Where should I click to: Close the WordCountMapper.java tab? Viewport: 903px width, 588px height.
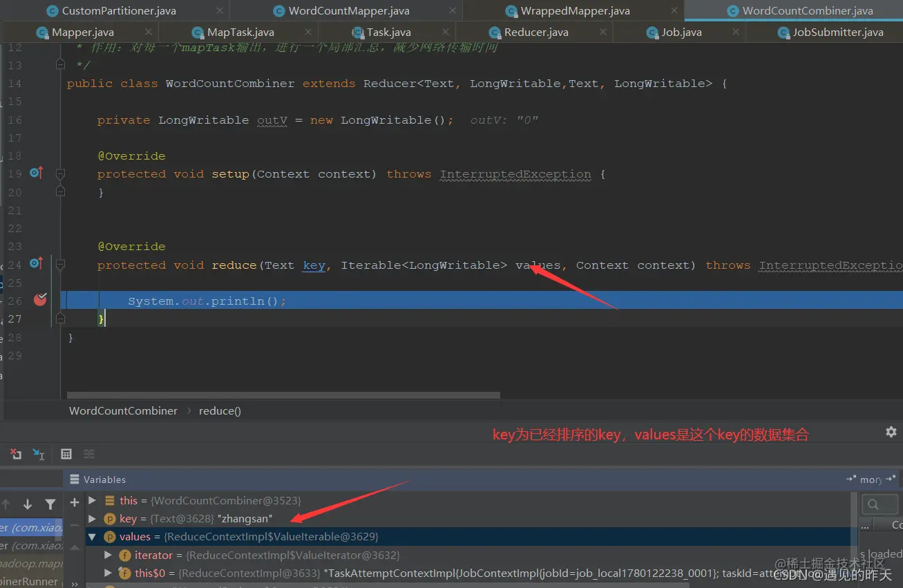pos(452,11)
